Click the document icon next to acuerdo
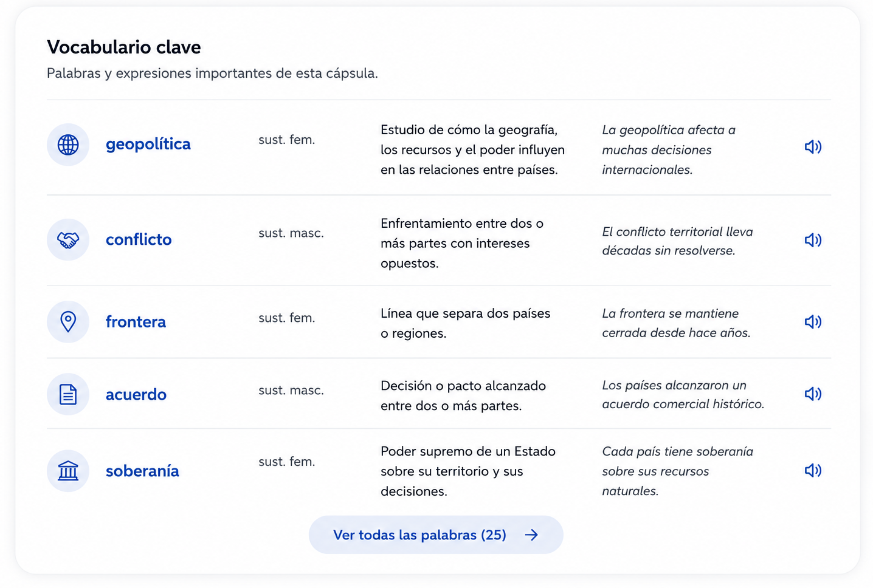 (68, 394)
